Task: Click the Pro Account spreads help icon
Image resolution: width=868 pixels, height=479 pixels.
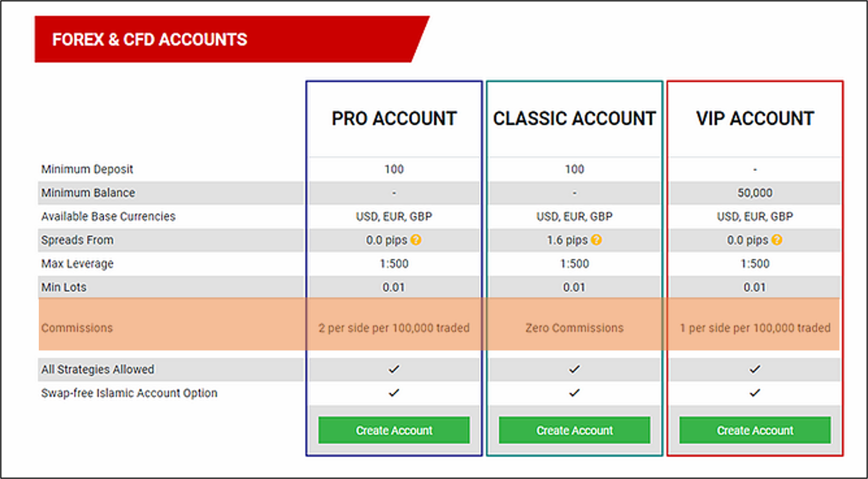Action: [416, 240]
